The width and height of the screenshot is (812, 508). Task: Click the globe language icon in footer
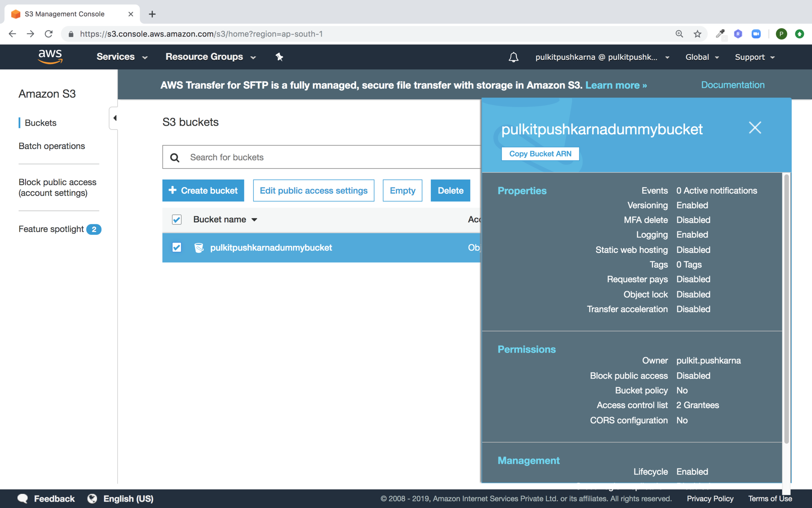92,499
